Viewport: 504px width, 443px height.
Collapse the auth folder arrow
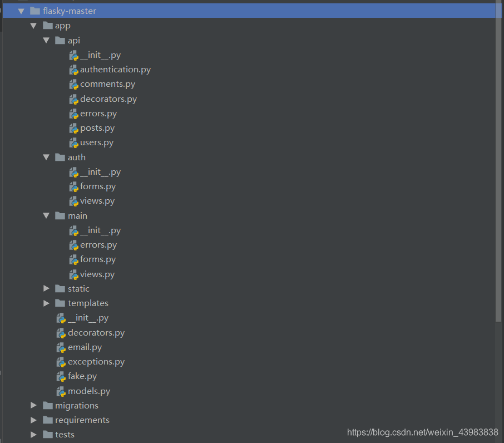click(x=46, y=157)
